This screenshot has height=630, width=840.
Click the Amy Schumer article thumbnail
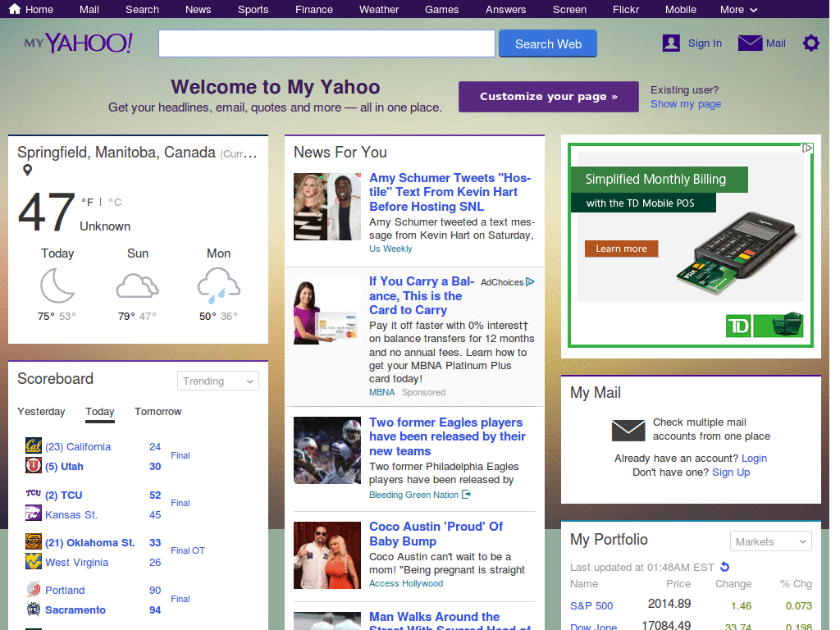[327, 206]
